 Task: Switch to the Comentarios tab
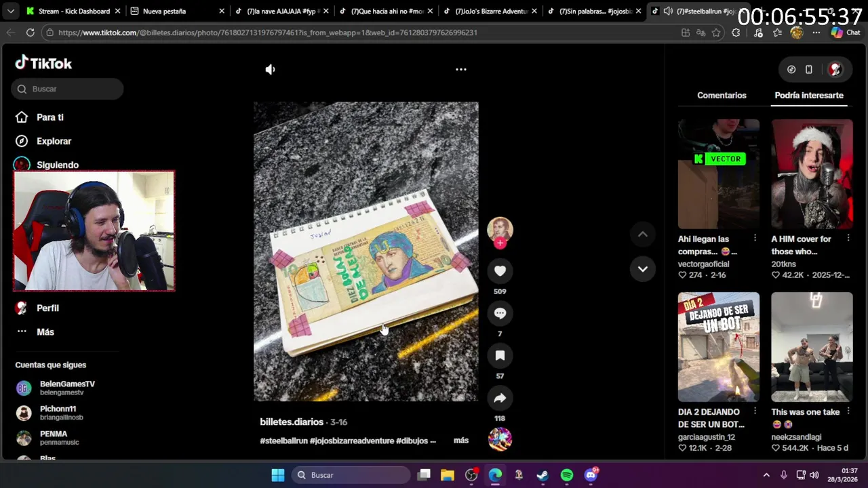(x=722, y=96)
